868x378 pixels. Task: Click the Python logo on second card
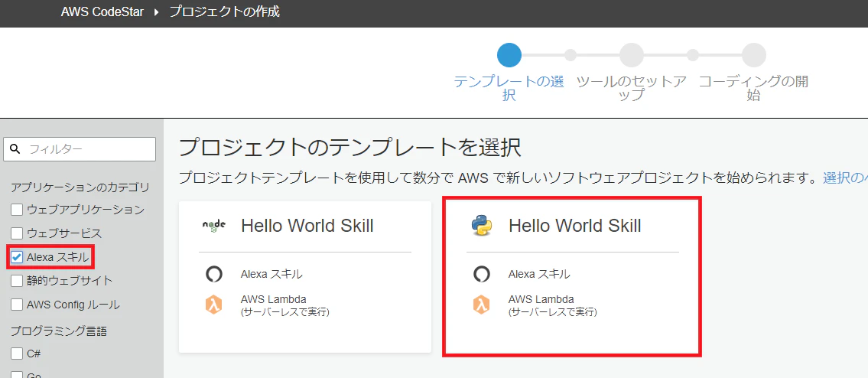point(482,226)
